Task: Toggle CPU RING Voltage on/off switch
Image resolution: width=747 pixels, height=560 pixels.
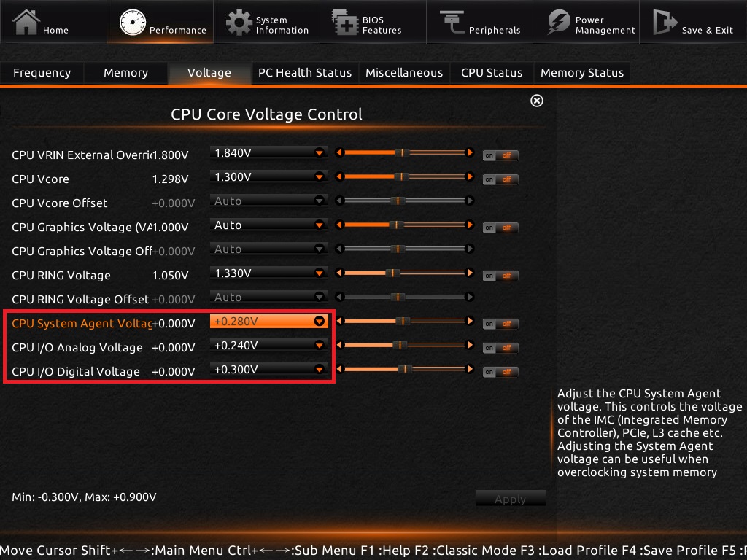Action: [x=500, y=276]
